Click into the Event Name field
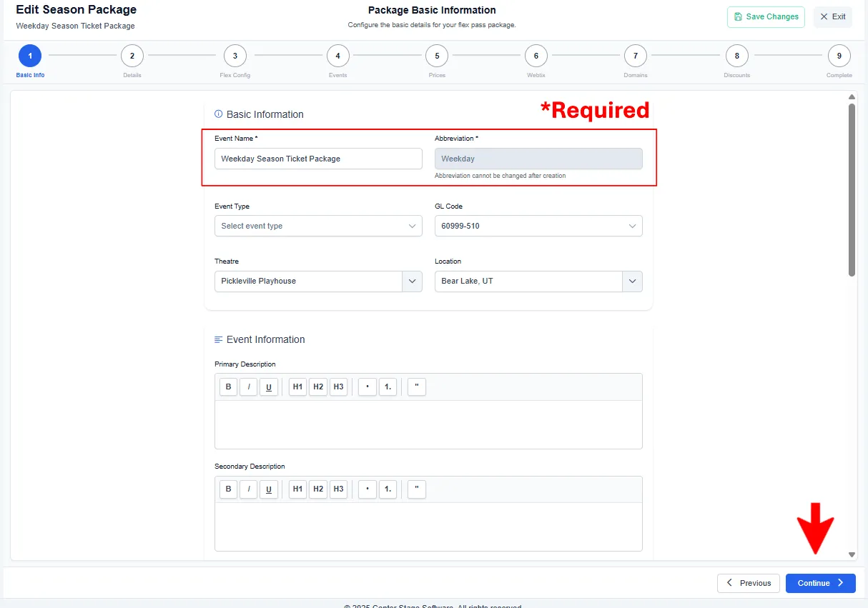Viewport: 868px width, 608px height. 318,159
